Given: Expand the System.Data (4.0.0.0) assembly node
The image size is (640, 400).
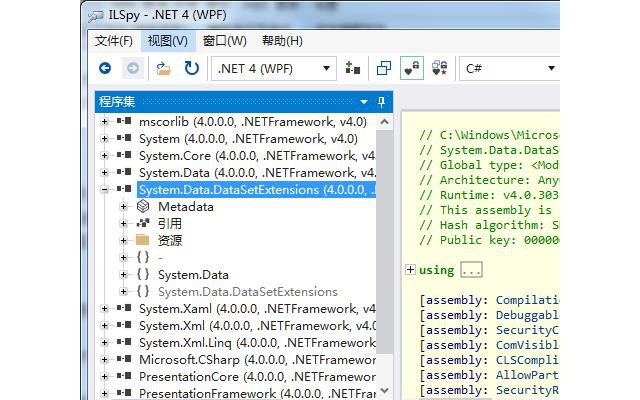Looking at the screenshot, I should (x=104, y=172).
